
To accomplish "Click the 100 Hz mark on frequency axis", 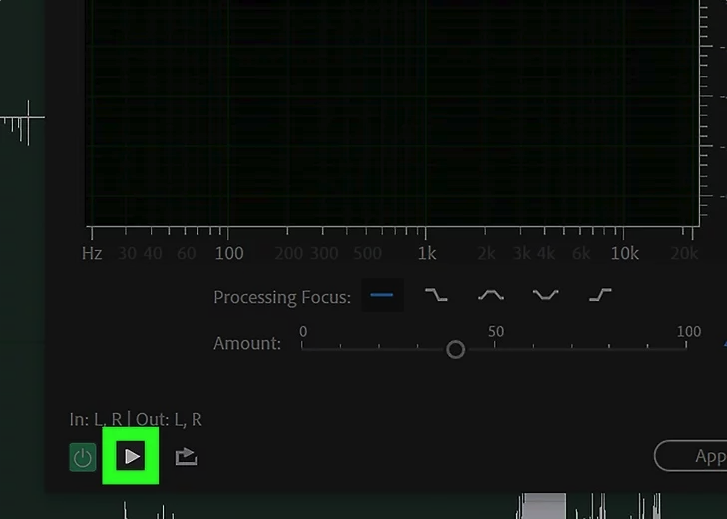I will tap(229, 253).
